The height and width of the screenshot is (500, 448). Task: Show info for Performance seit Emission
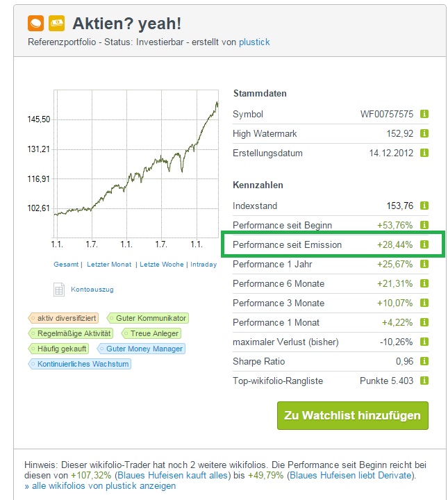(424, 244)
